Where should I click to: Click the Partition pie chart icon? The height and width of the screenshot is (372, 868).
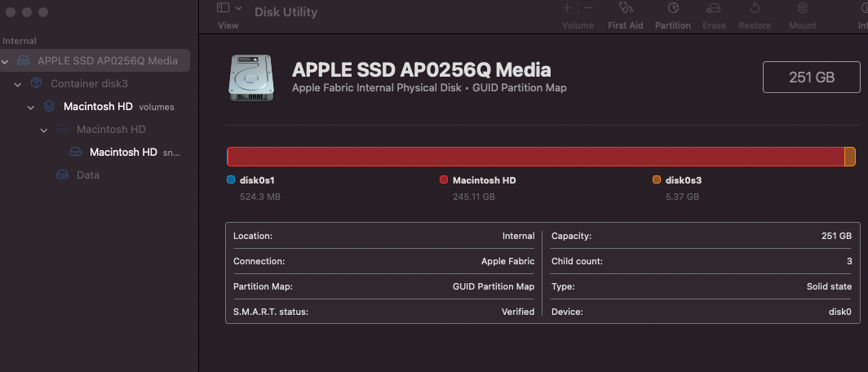[673, 9]
